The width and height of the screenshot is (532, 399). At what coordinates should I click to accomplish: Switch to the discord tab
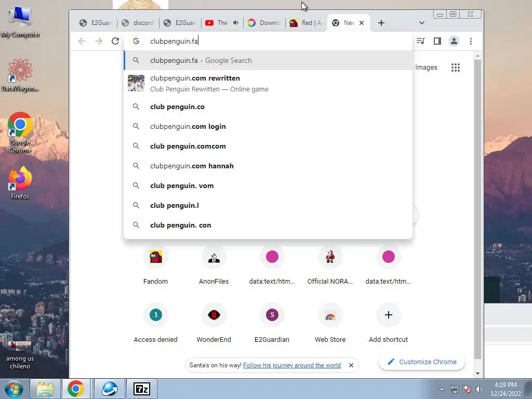tap(137, 23)
